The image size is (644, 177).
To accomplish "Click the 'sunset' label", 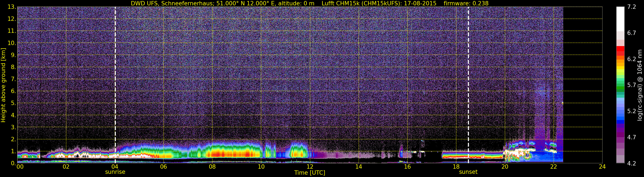I will click(468, 172).
